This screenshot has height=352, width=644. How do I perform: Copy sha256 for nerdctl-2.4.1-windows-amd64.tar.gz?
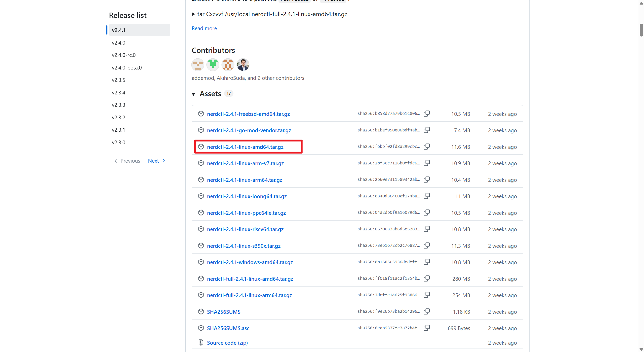[427, 262]
